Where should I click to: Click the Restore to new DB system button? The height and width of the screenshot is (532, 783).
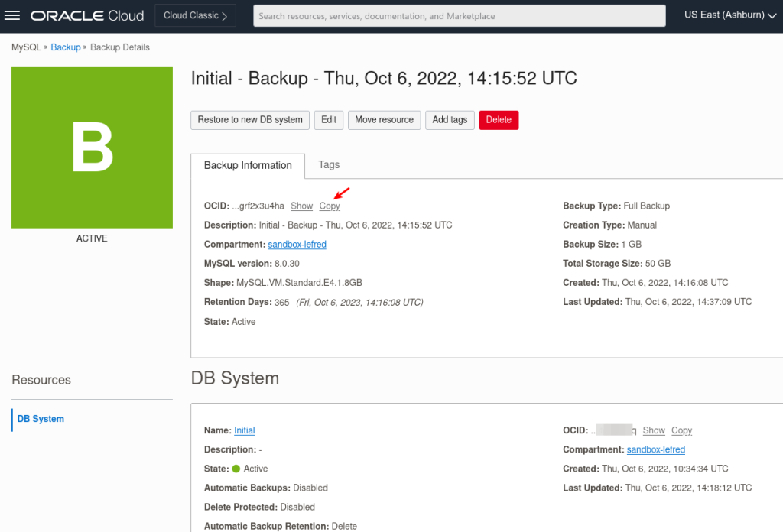249,120
